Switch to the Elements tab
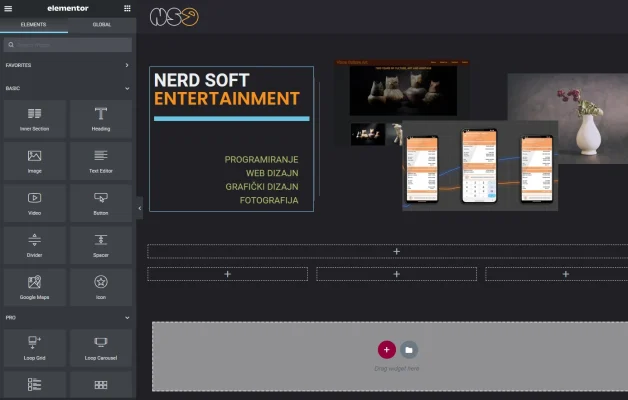This screenshot has height=400, width=628. click(34, 24)
